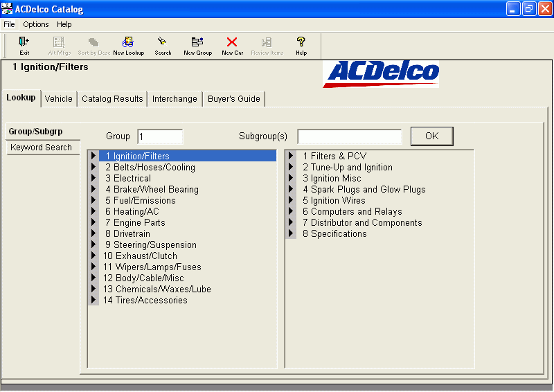Select Brake/Wheel Bearing in group list
Screen dimensions: 554x392
[x=152, y=189]
